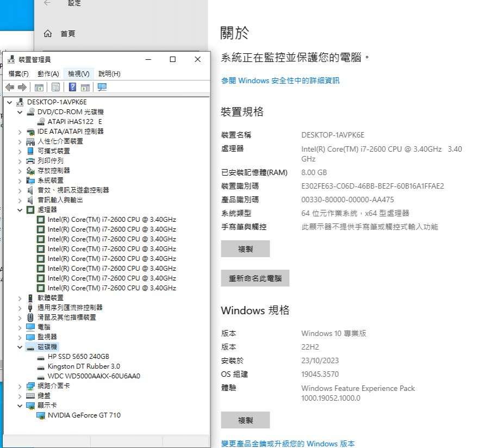Expand the 可攜式裝置 category

(20, 151)
